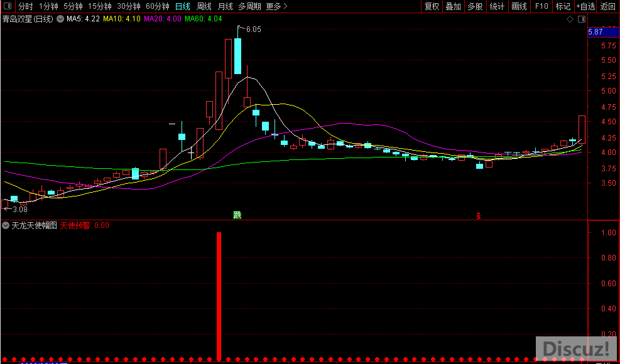Click the red $ marker below the chart
Viewport: 620px width, 364px height.
tap(478, 215)
